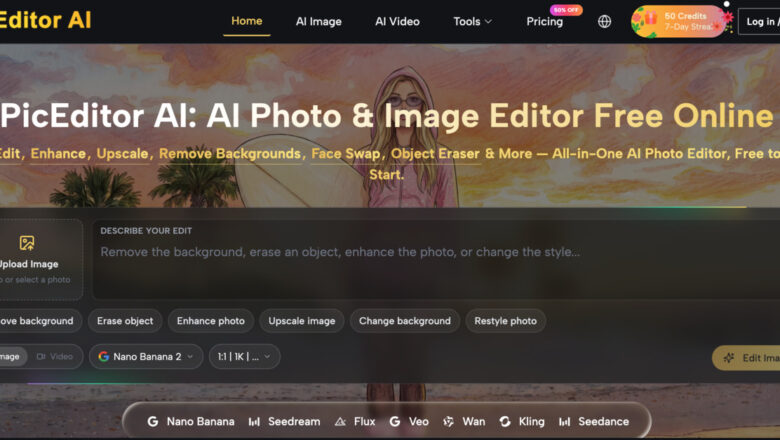Click the Seedream logo icon in bottom bar
Viewport: 780px width, 440px height.
(254, 422)
